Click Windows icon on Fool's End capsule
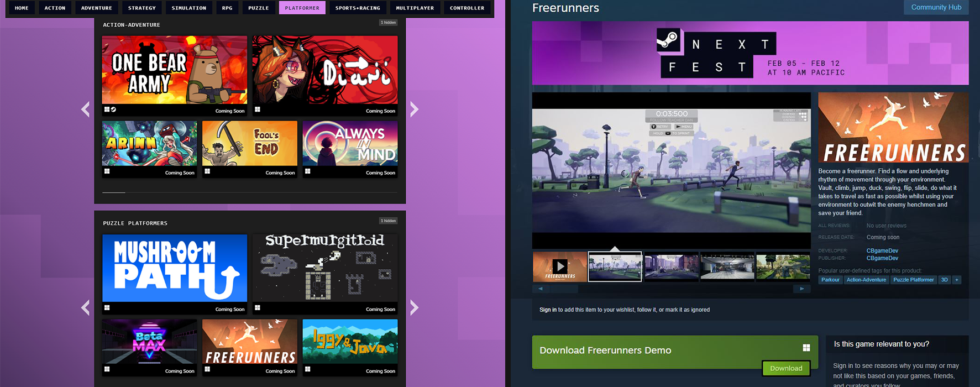This screenshot has width=980, height=387. point(207,171)
